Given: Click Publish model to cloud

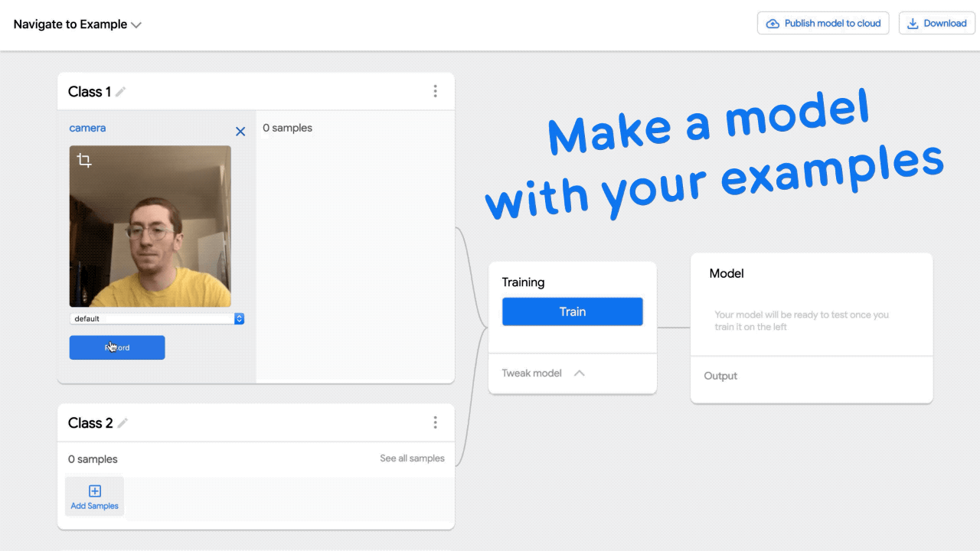Looking at the screenshot, I should [822, 23].
